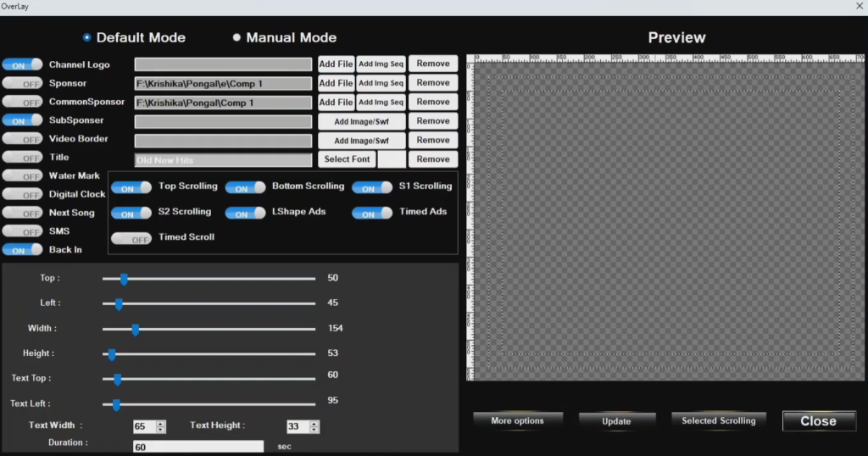Screen dimensions: 868x456
Task: Click Add Img Seq for Sponsor row
Action: (381, 83)
